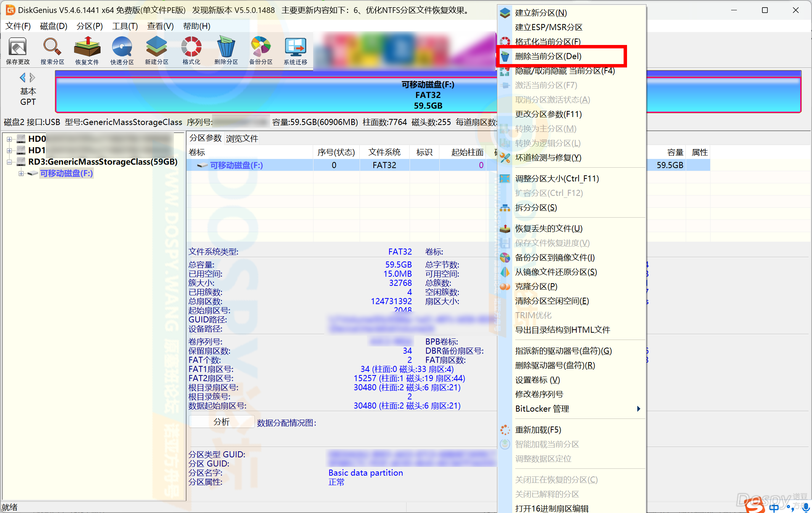Choose 建立ESP/MSR分区 from the context menu
This screenshot has height=513, width=812.
click(572, 27)
